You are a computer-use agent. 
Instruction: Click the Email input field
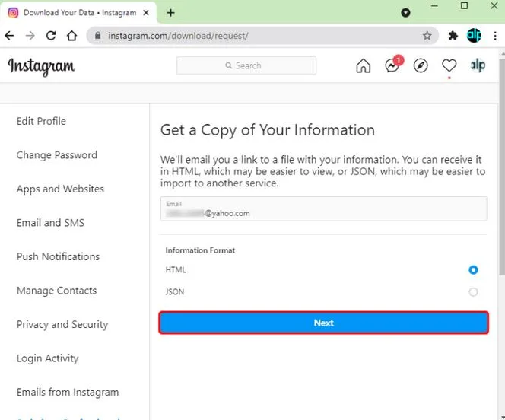(324, 208)
